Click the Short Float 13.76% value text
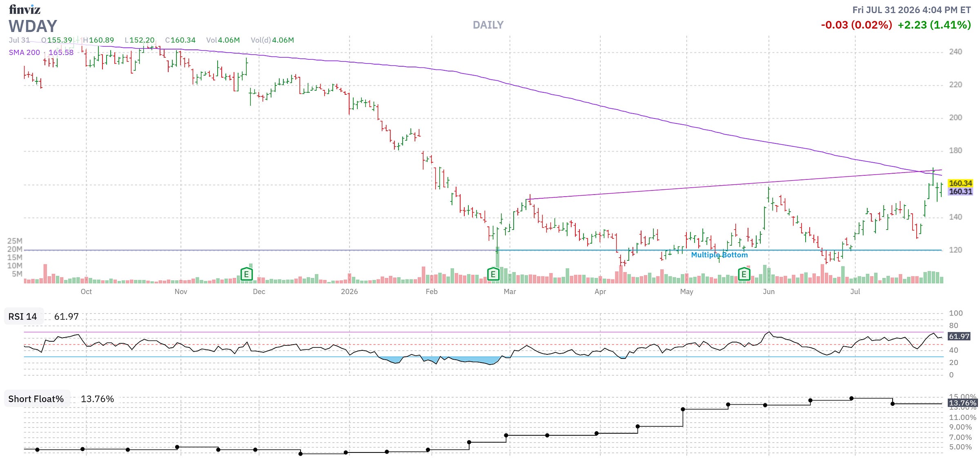The height and width of the screenshot is (468, 980). [x=97, y=399]
